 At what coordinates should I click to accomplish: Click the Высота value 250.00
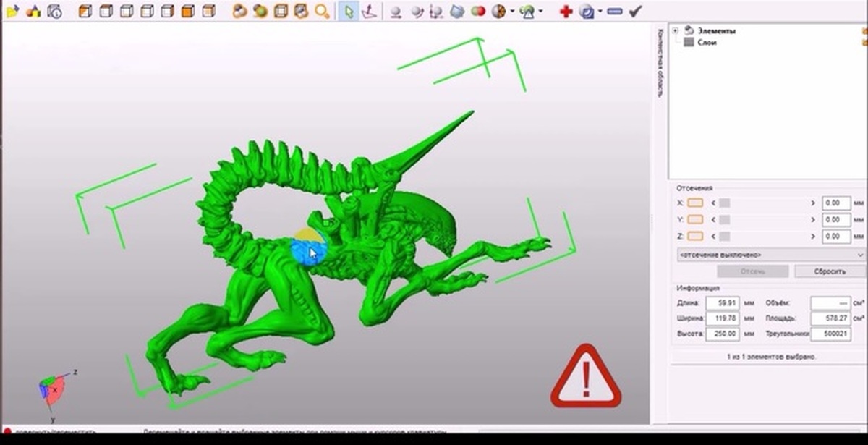point(721,334)
